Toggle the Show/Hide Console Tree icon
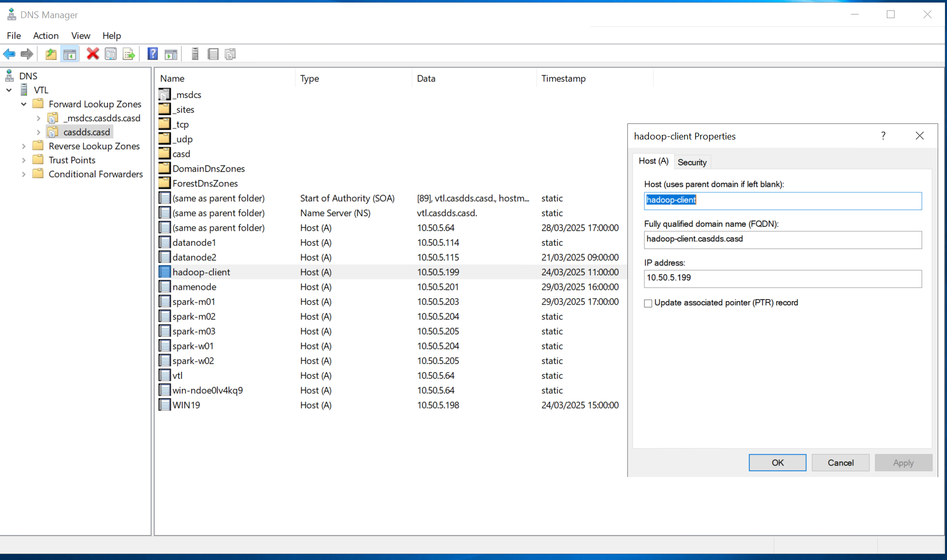Viewport: 947px width, 560px height. click(x=70, y=53)
